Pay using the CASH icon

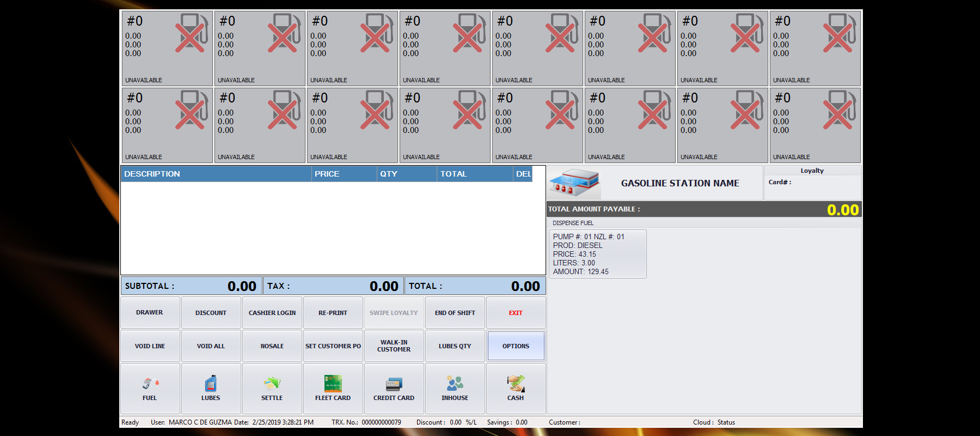click(x=516, y=384)
